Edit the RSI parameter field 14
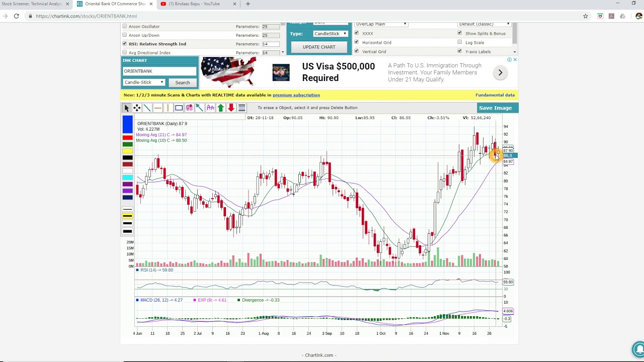644x362 pixels. click(x=271, y=44)
